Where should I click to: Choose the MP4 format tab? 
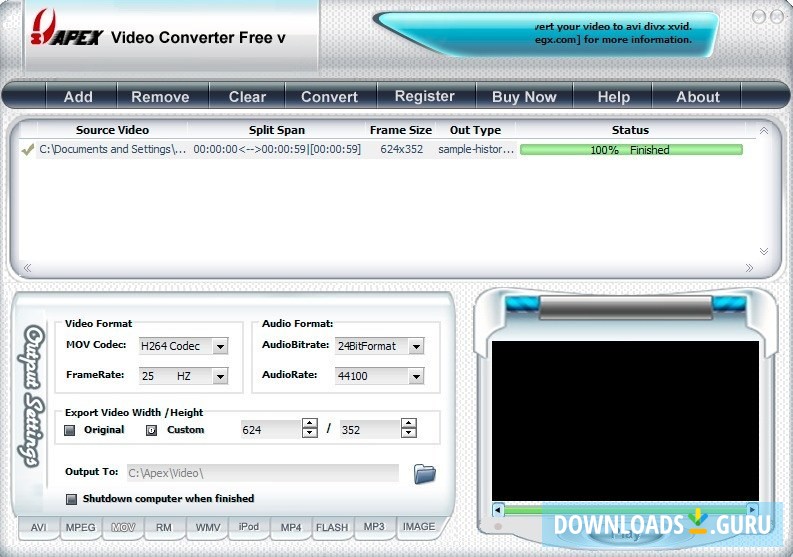point(291,527)
